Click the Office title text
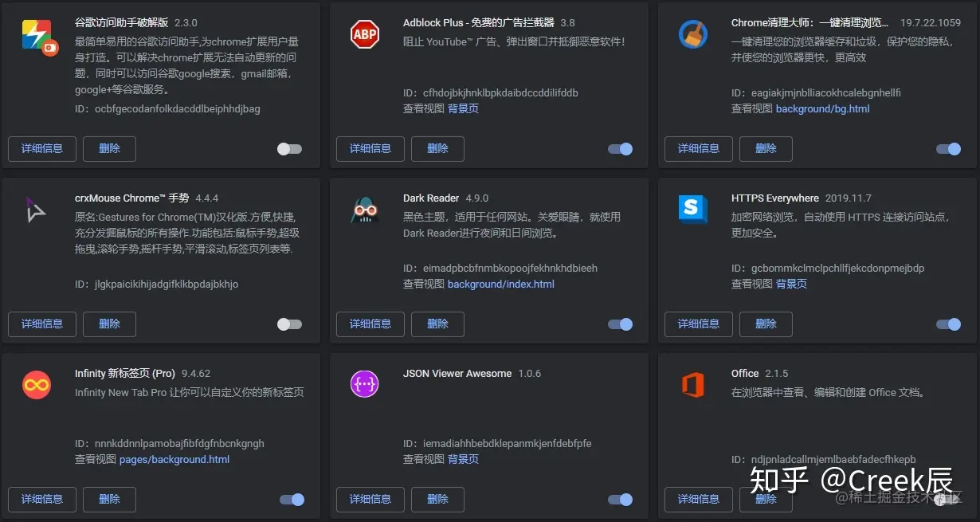Image resolution: width=980 pixels, height=522 pixels. pos(745,374)
